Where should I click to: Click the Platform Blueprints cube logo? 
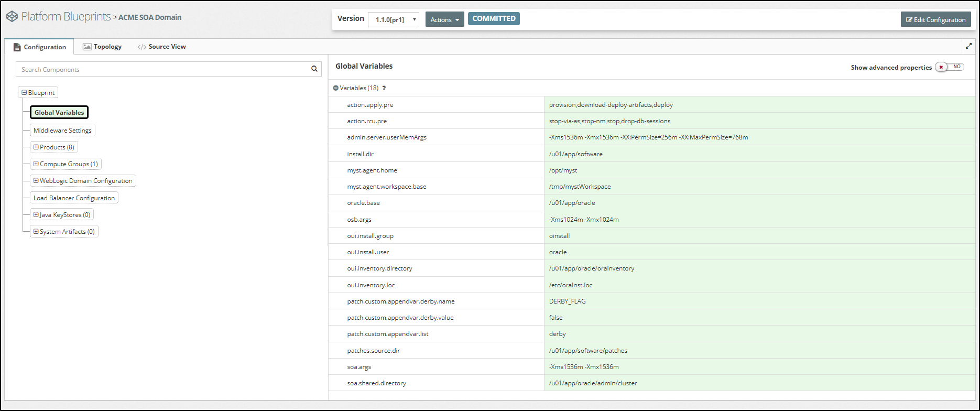click(12, 17)
